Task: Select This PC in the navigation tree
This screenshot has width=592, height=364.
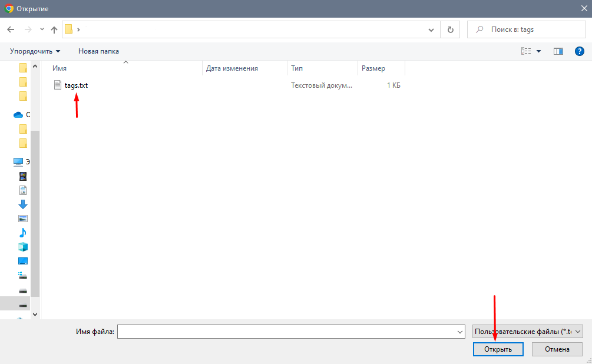Action: click(18, 161)
